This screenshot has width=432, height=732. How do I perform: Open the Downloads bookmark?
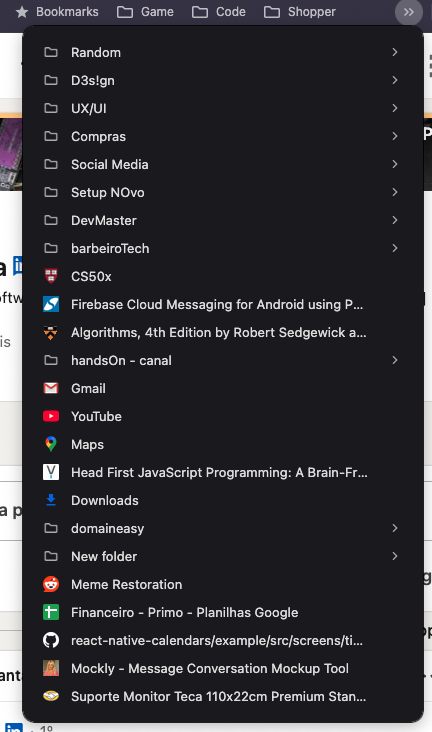tap(223, 500)
